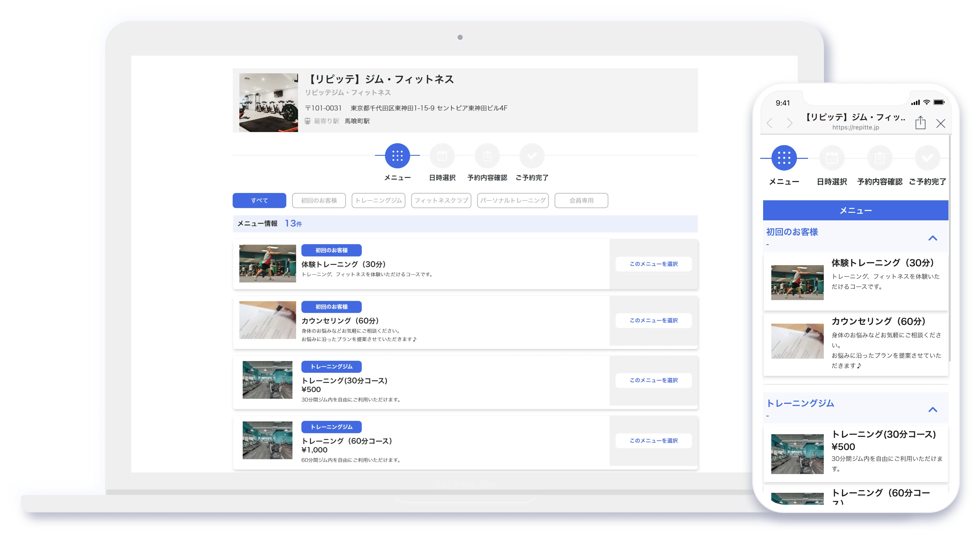Image resolution: width=980 pixels, height=535 pixels.
Task: Tap the phone browser share icon
Action: coord(920,122)
